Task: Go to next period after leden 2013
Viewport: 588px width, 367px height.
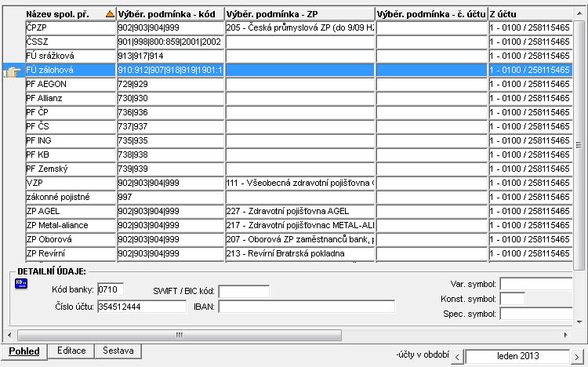Action: [577, 357]
